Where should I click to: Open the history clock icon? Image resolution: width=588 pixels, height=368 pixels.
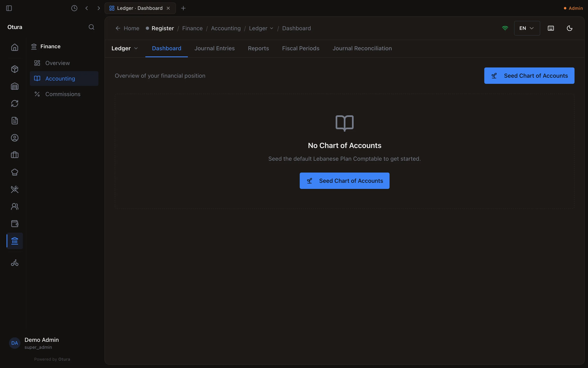[74, 8]
